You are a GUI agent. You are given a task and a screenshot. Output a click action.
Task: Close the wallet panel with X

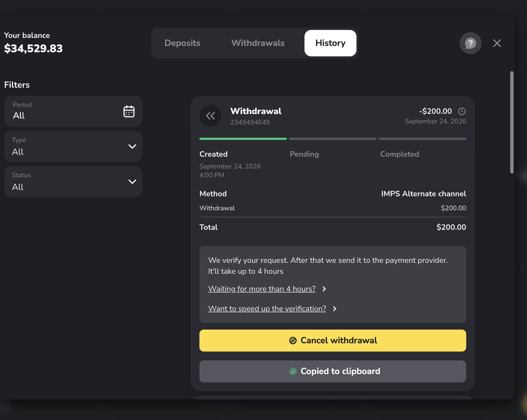pyautogui.click(x=497, y=43)
